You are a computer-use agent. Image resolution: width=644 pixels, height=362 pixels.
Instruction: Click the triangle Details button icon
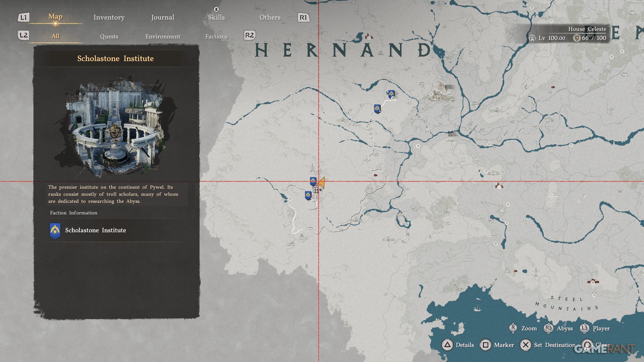447,345
